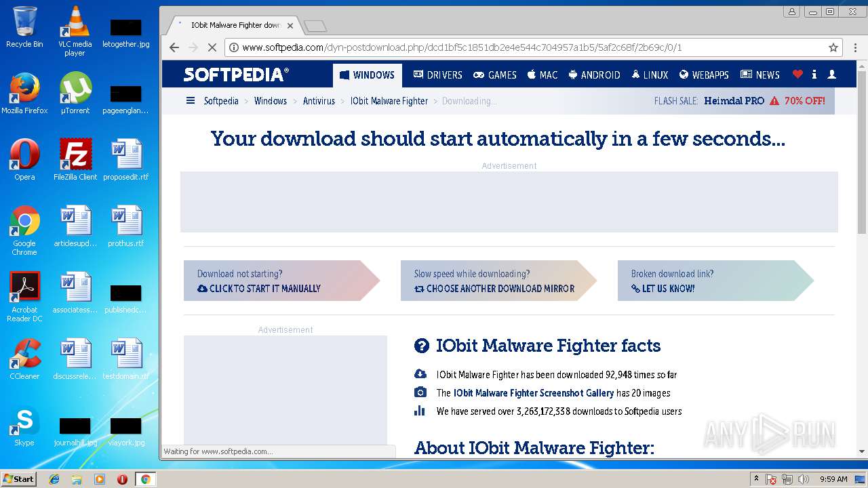Select the IObit Malware Fighter download tab
The image size is (868, 488).
coord(234,25)
